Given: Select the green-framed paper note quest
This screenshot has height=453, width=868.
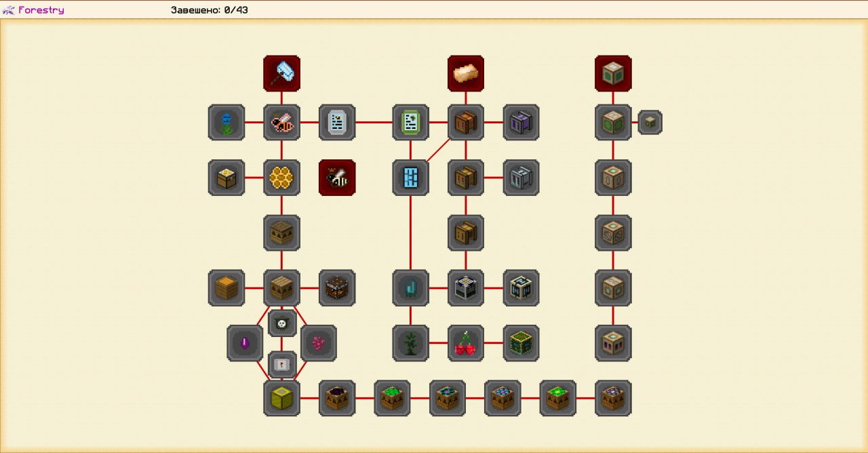Looking at the screenshot, I should [x=410, y=123].
